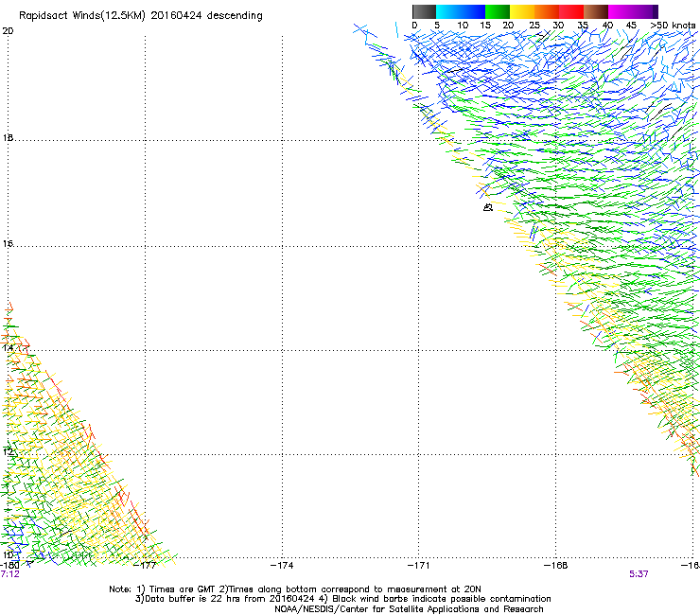Click the longitude axis label '-174'
The image size is (700, 615).
282,566
